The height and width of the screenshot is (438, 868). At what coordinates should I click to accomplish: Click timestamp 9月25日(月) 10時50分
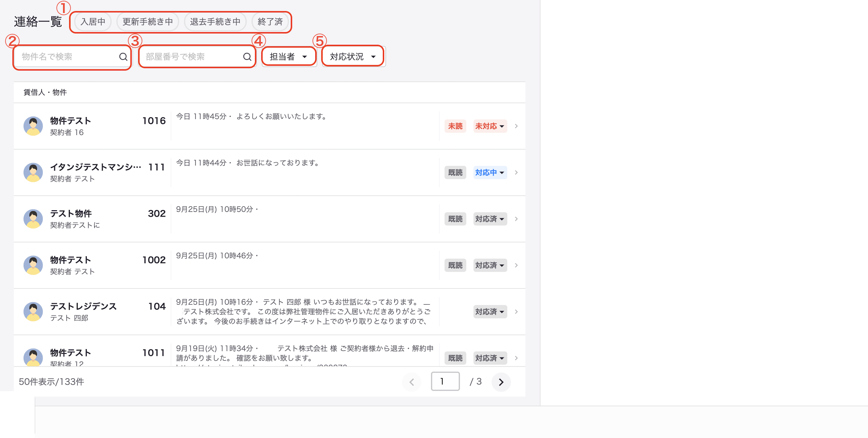pyautogui.click(x=215, y=209)
